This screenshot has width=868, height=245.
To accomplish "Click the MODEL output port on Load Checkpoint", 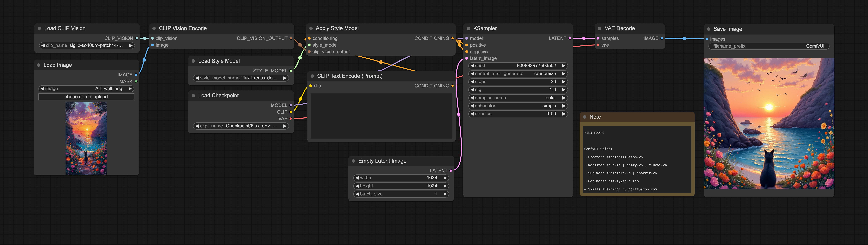I will pos(291,105).
